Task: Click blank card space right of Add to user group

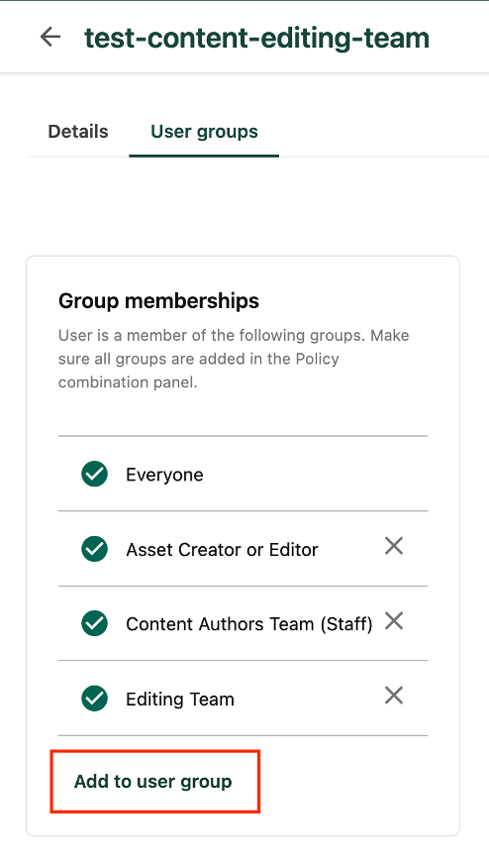Action: tap(359, 782)
